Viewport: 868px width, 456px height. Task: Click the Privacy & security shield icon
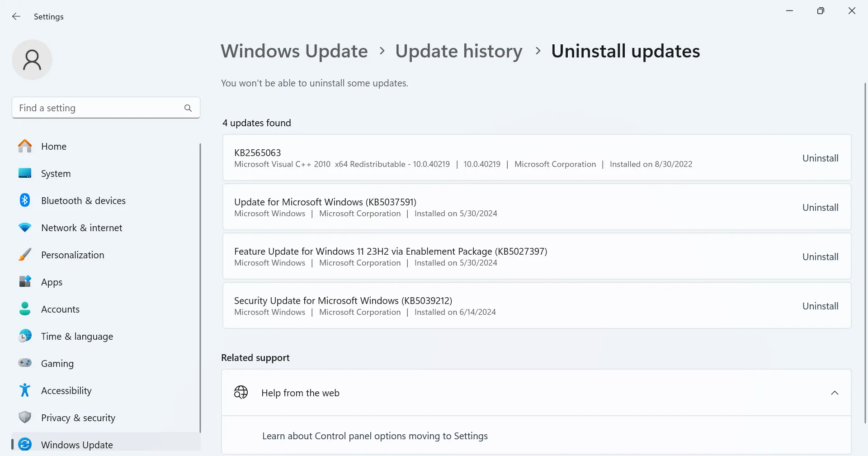[x=25, y=417]
